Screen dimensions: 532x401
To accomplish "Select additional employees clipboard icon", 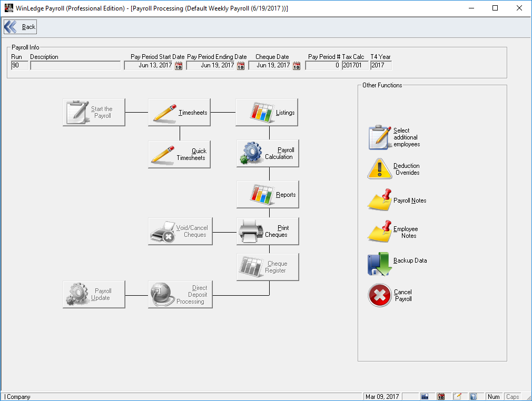I will [x=380, y=137].
